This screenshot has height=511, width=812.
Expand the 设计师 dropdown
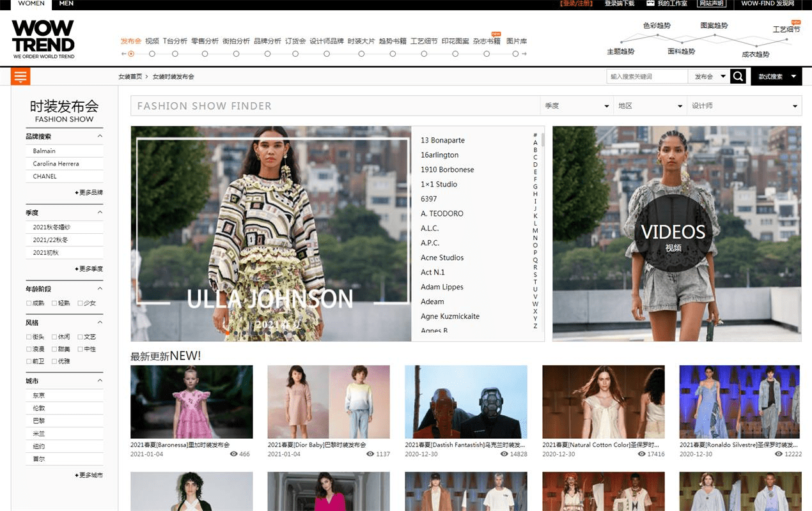click(x=745, y=106)
